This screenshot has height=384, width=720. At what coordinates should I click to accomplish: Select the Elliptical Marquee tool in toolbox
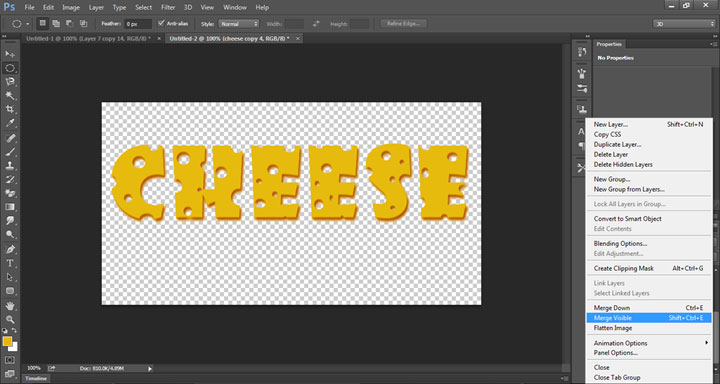point(10,68)
